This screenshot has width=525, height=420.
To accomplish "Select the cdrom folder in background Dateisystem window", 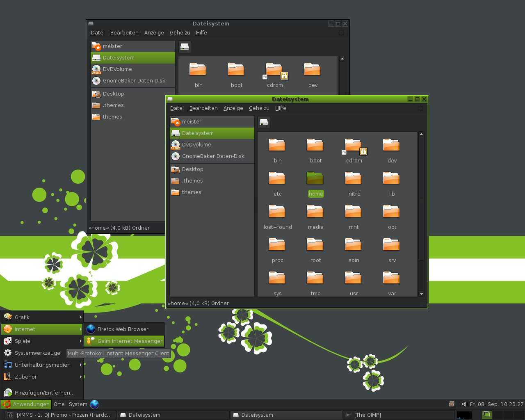I will [x=275, y=71].
